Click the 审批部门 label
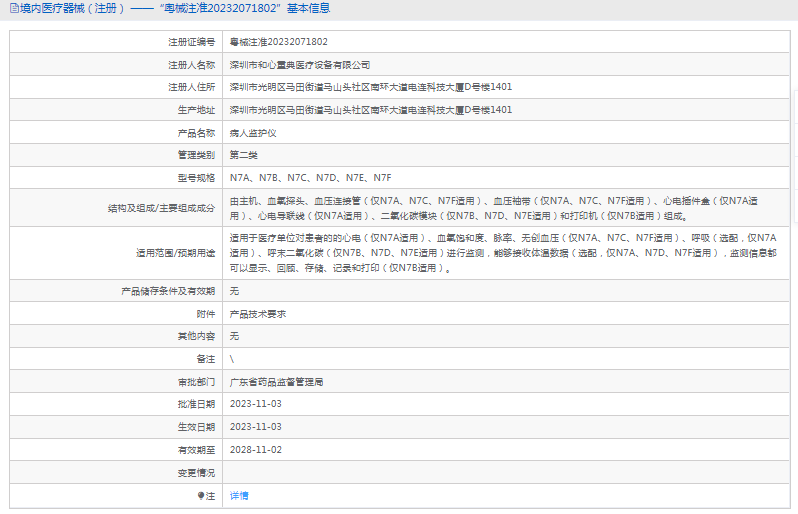The width and height of the screenshot is (798, 514). pyautogui.click(x=196, y=382)
